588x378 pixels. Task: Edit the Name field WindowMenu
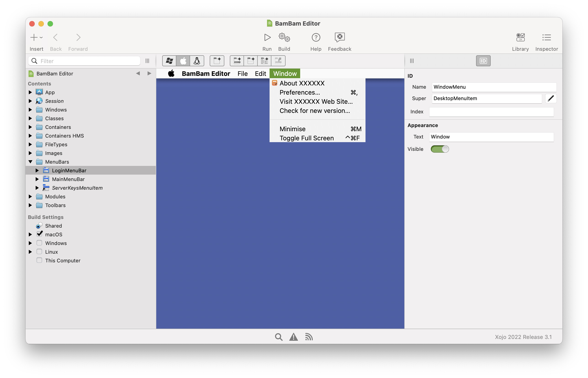pos(494,87)
